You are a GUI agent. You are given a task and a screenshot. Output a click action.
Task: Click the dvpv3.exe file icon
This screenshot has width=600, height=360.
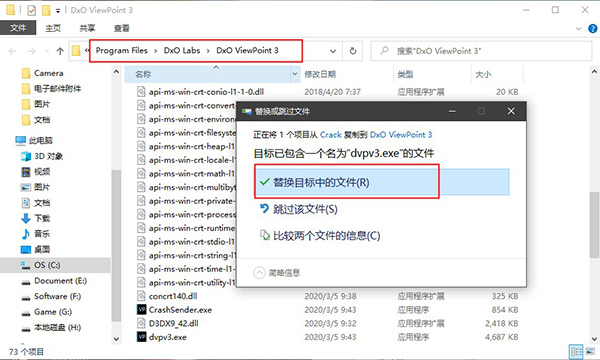(142, 337)
